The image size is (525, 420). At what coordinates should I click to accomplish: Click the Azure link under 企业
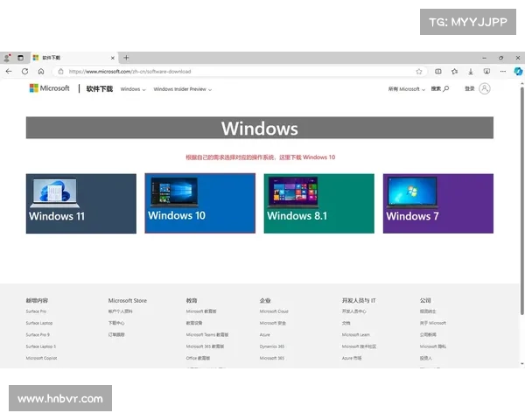pos(264,334)
